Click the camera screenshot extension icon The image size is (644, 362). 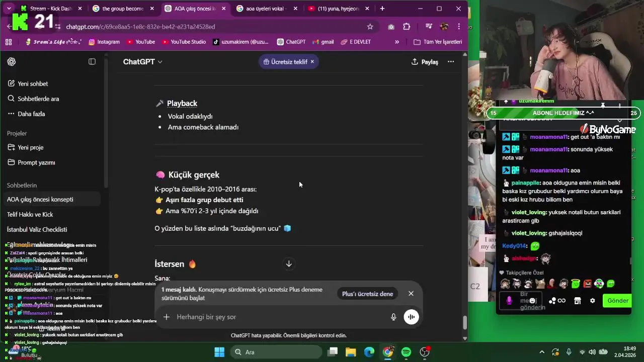tap(391, 27)
